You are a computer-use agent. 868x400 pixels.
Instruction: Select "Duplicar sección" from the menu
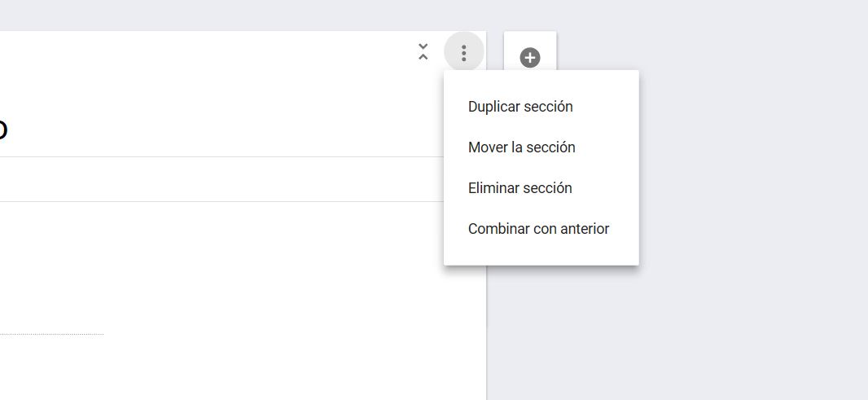coord(520,107)
